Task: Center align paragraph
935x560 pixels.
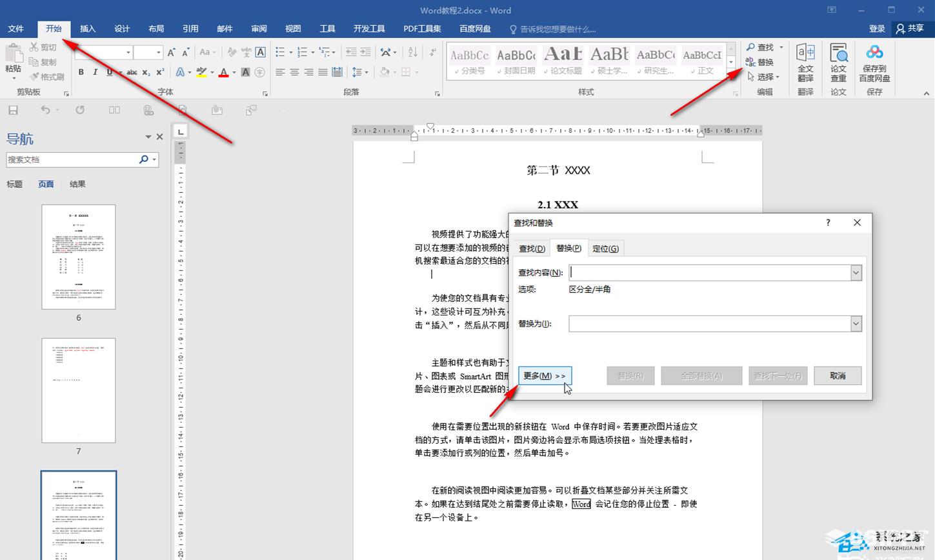Action: click(294, 72)
